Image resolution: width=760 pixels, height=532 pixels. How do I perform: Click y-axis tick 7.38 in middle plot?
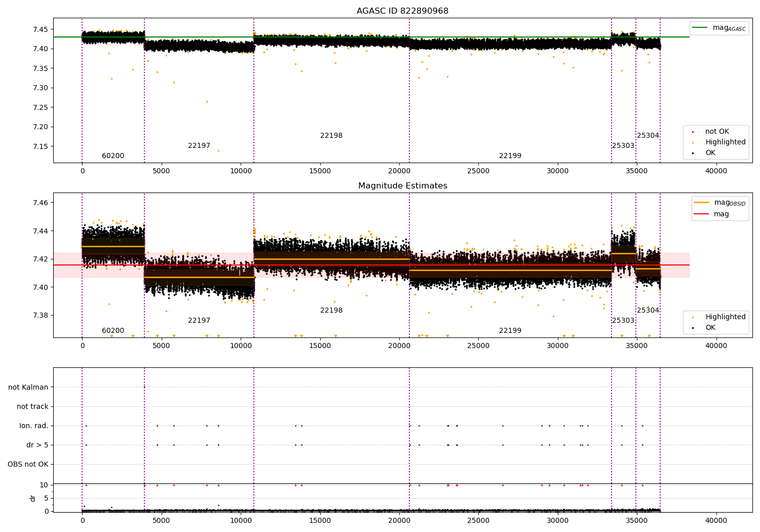point(41,316)
